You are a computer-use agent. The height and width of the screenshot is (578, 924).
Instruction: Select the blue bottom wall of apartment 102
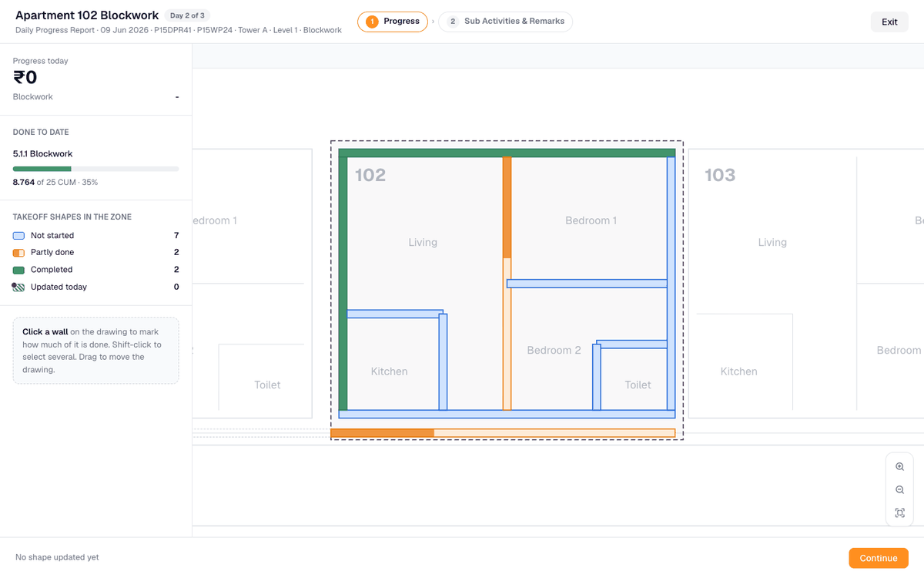point(507,414)
